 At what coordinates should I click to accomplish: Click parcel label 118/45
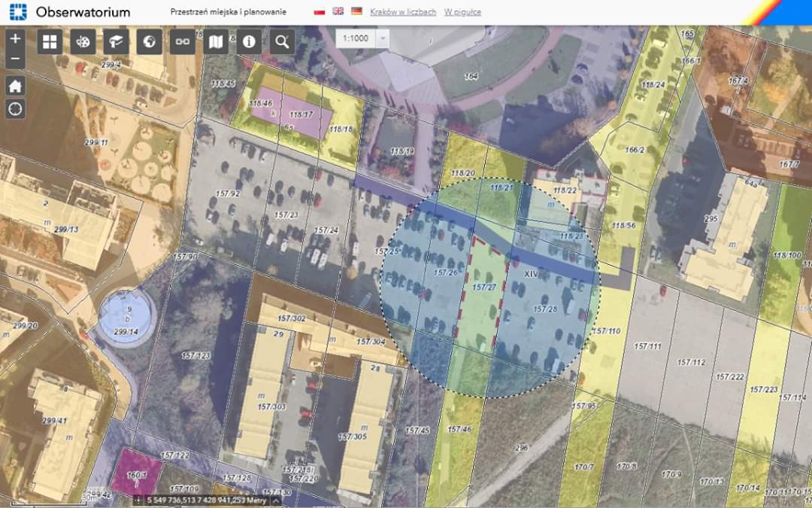click(223, 83)
